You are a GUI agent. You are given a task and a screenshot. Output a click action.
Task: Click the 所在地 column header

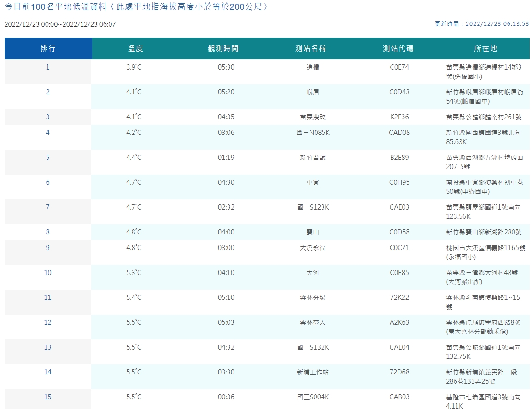click(x=485, y=48)
